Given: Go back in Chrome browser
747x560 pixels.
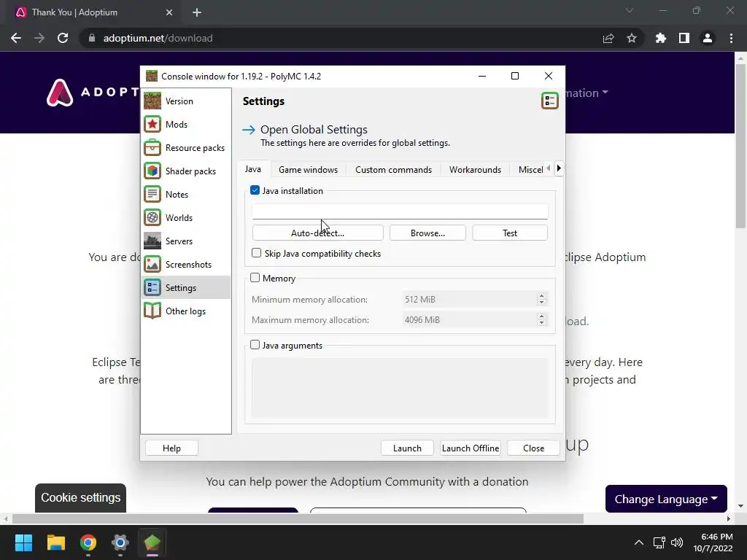Looking at the screenshot, I should (16, 38).
